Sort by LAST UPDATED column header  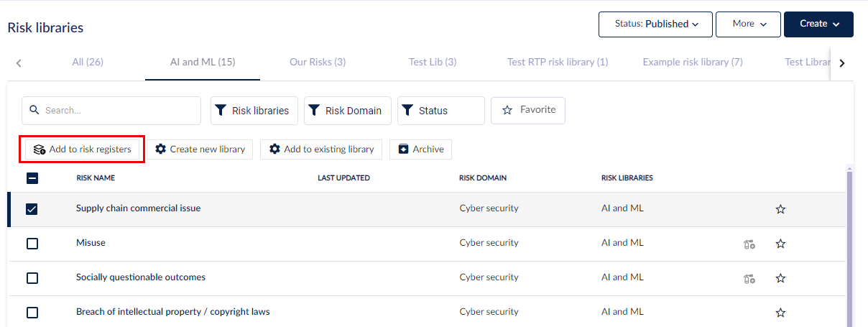tap(343, 178)
